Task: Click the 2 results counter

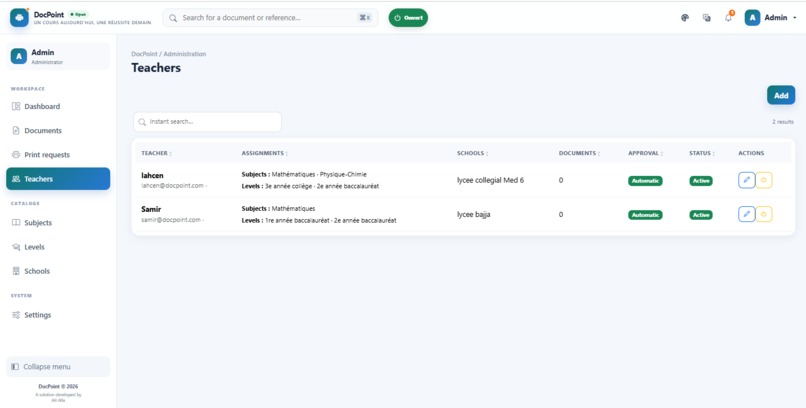Action: pyautogui.click(x=783, y=122)
